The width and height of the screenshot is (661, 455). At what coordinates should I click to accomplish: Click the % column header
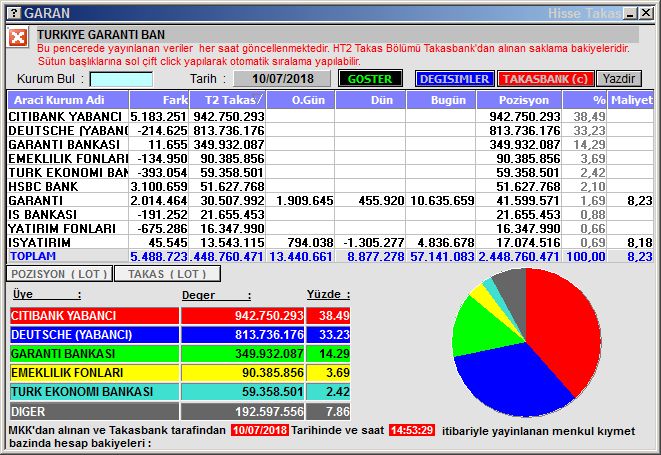point(585,100)
